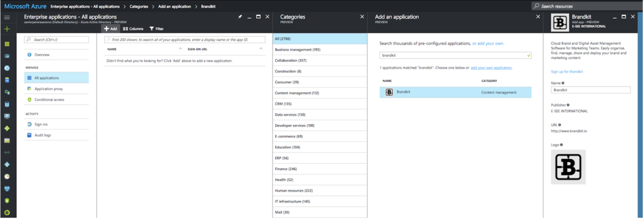Viewport: 644px width, 219px height.
Task: Sort by the NAME column chevron
Action: [181, 49]
